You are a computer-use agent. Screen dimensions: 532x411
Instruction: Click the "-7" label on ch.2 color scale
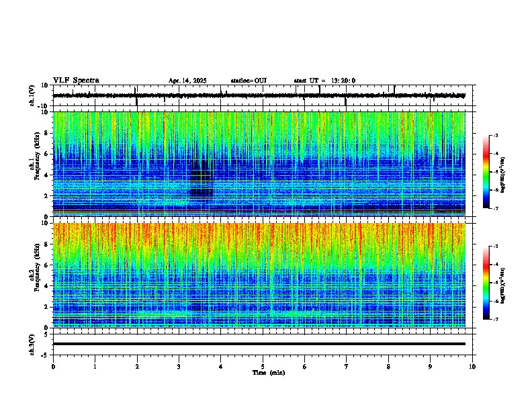[496, 319]
